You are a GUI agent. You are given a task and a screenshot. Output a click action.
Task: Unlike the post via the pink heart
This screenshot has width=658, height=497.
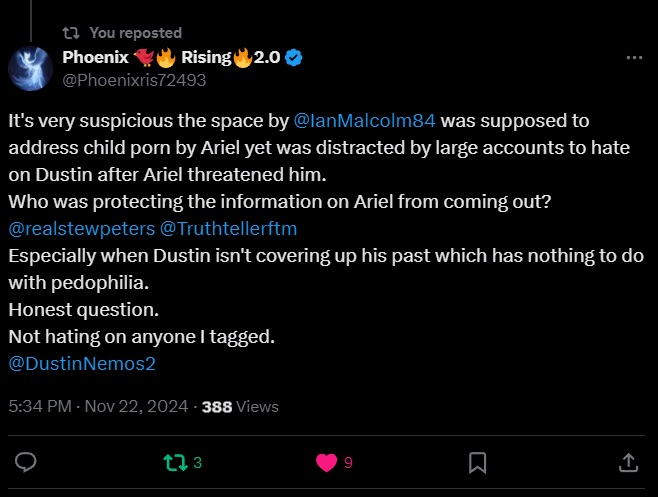click(x=326, y=463)
